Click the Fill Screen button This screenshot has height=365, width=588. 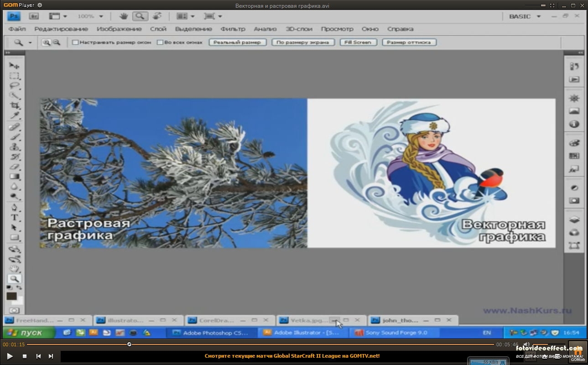pos(358,42)
